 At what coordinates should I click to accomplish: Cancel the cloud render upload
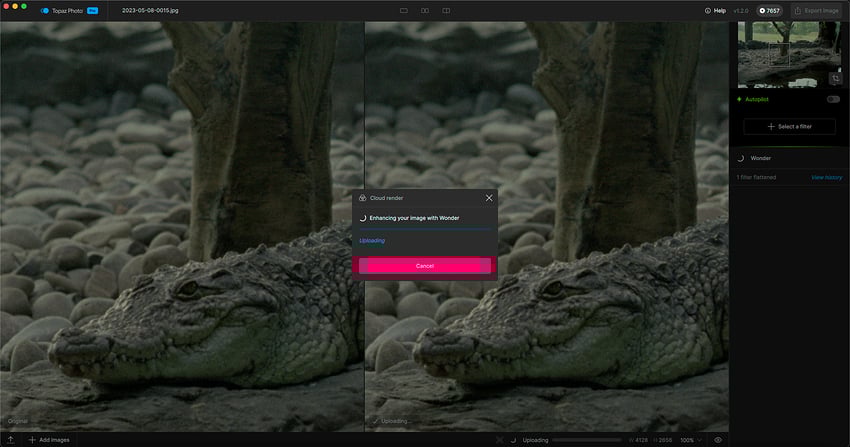tap(424, 265)
